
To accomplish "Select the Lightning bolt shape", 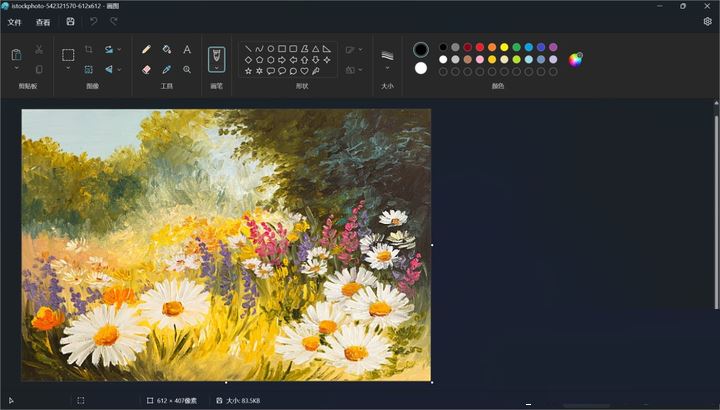I will 315,71.
